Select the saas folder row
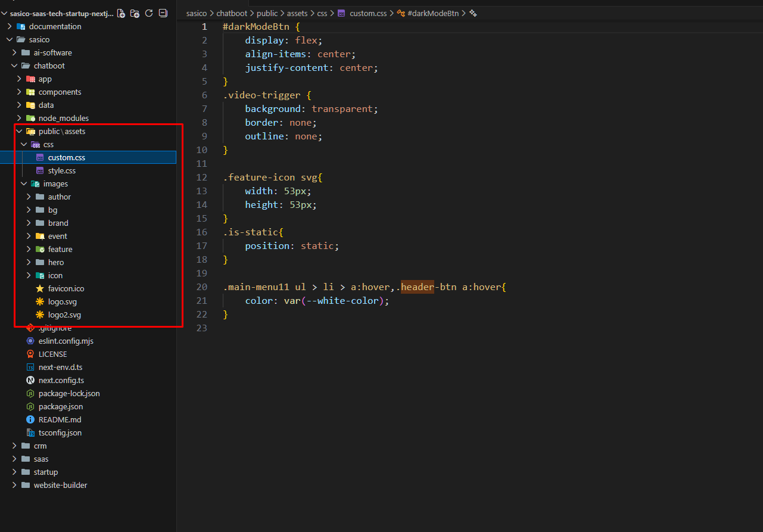763x532 pixels. pyautogui.click(x=88, y=459)
